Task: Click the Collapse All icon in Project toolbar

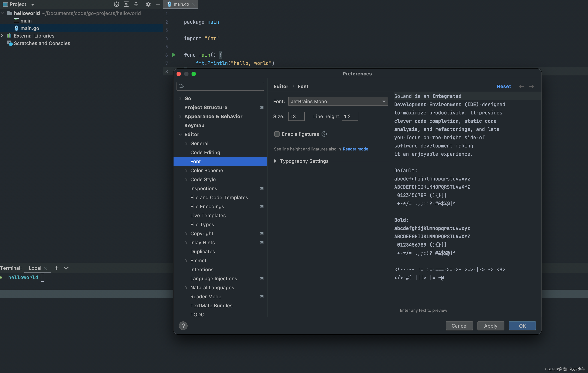Action: tap(136, 4)
